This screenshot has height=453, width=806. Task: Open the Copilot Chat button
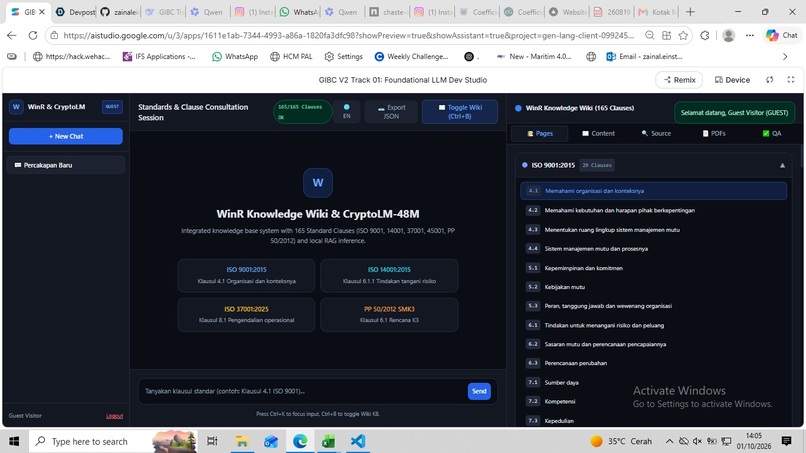click(x=782, y=35)
